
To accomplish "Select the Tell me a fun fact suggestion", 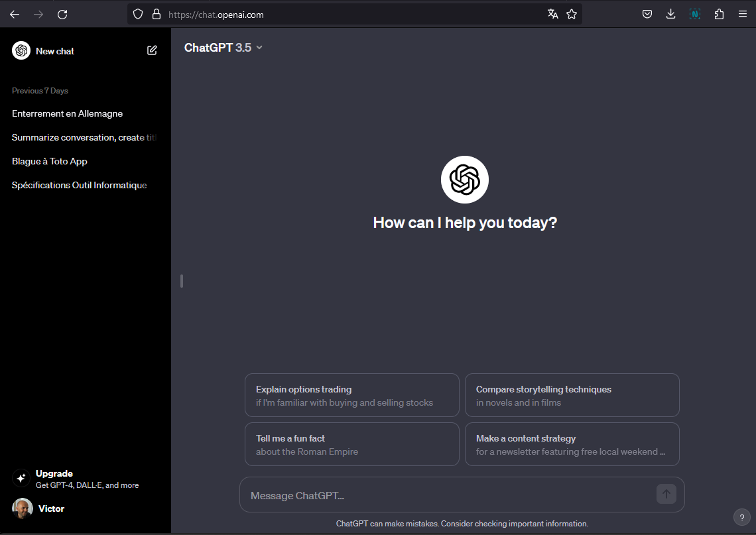I will click(x=352, y=444).
